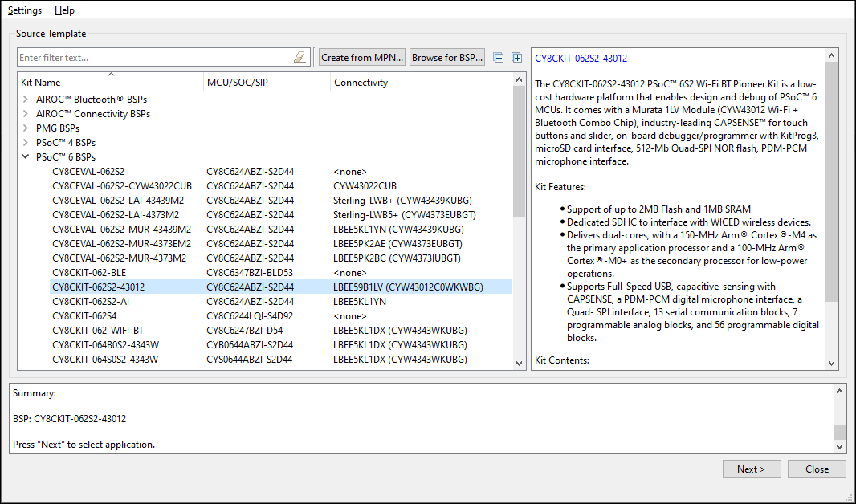Expand all tree items with the plus icon

[x=517, y=57]
